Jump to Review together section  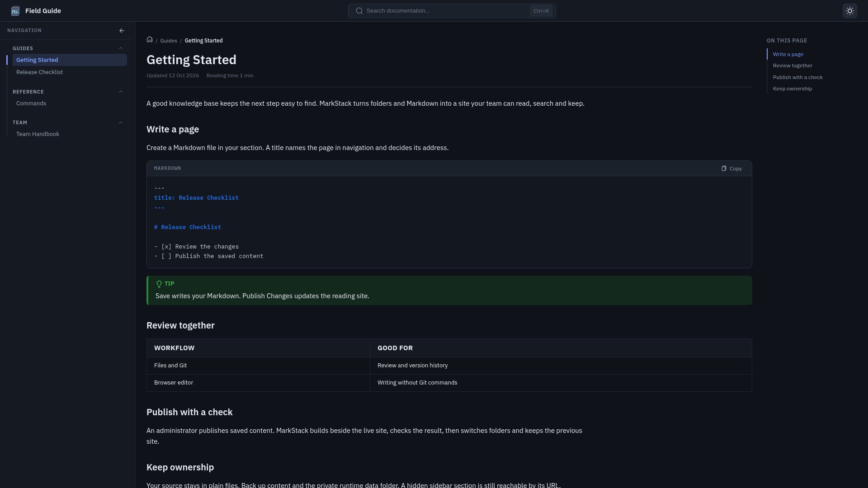point(793,66)
